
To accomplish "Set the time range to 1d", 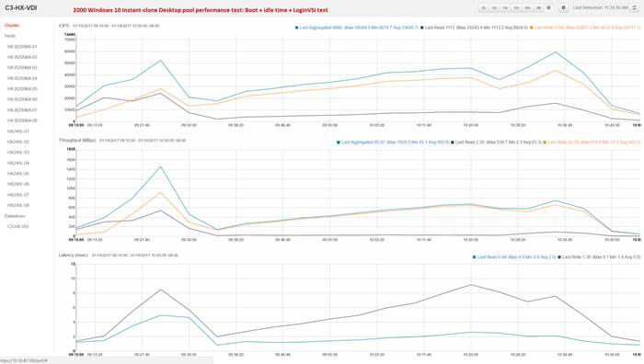I will 495,7.
